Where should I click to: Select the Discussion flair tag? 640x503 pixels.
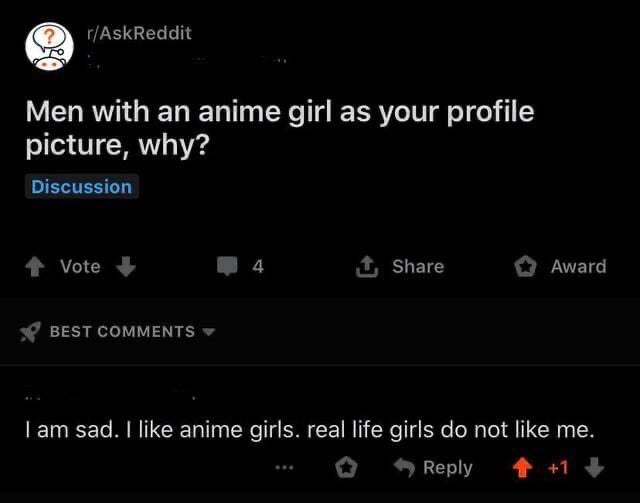pos(82,187)
